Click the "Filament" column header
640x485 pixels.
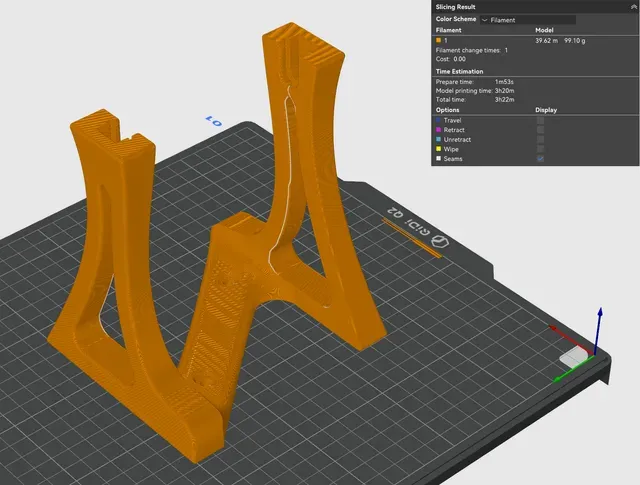click(448, 30)
